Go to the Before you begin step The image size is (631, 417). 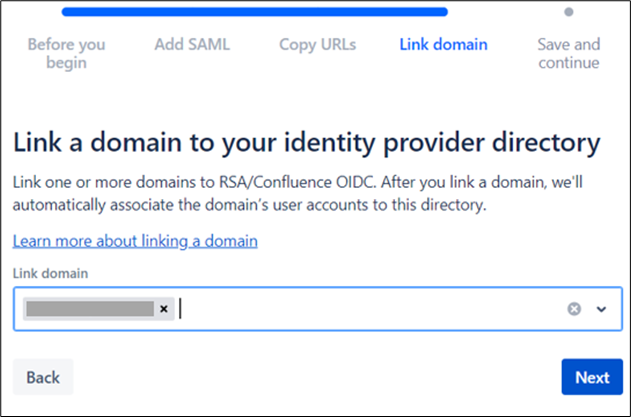pos(66,54)
